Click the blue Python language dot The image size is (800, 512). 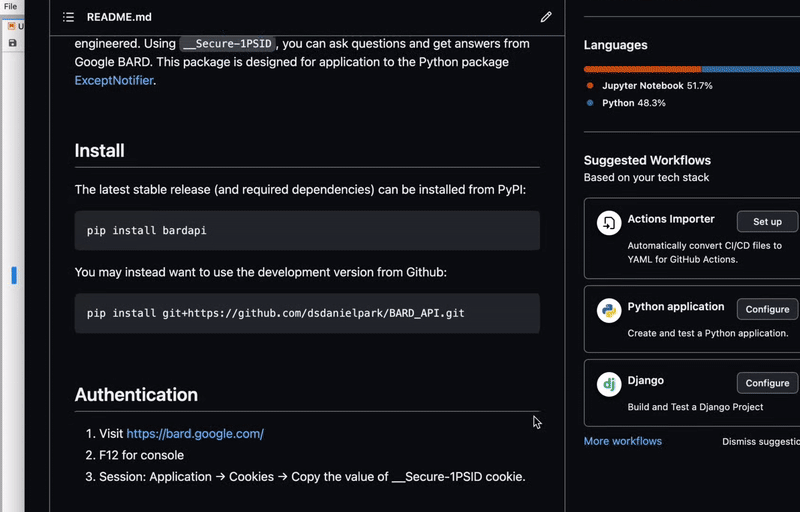point(590,103)
